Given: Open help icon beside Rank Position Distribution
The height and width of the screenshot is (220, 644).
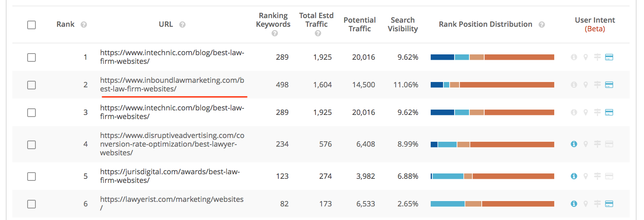Looking at the screenshot, I should (542, 25).
